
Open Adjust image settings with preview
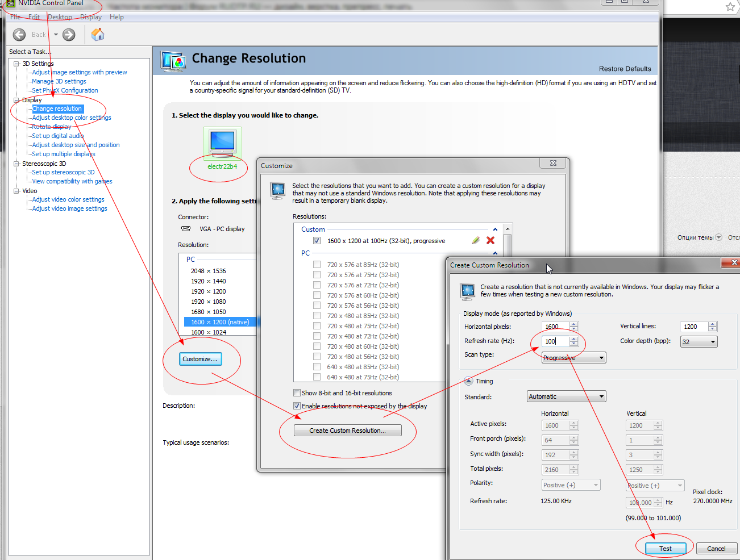pos(80,72)
